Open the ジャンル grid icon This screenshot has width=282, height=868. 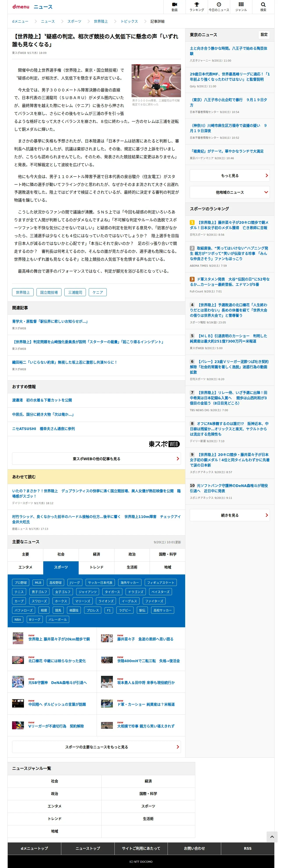[x=241, y=7]
